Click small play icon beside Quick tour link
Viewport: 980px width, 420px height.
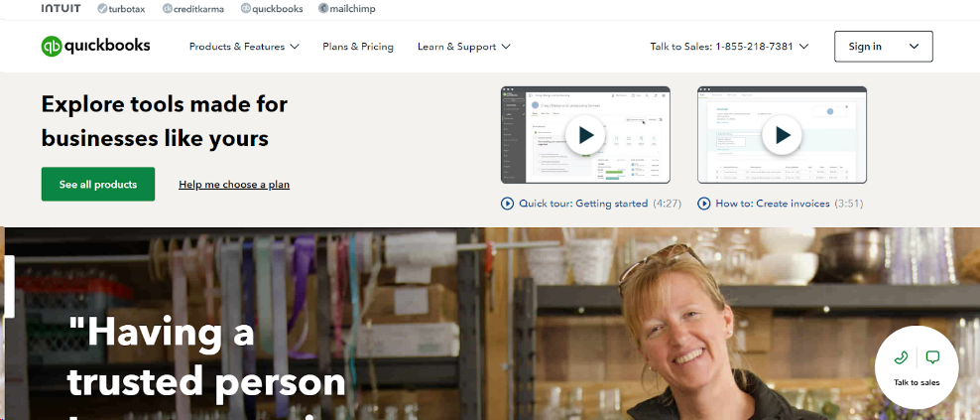pos(507,204)
